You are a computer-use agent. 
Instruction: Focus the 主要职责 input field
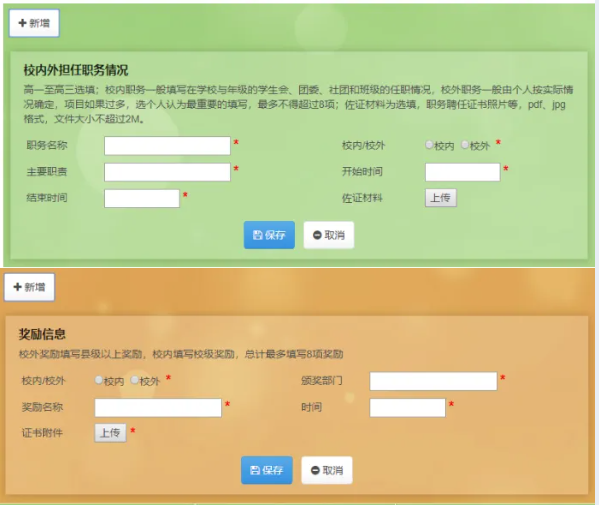[167, 172]
